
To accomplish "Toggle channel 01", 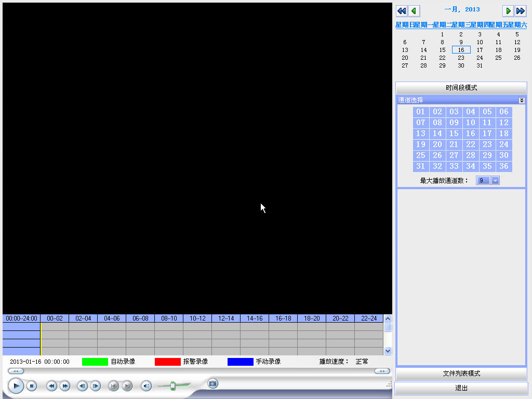I will click(421, 112).
